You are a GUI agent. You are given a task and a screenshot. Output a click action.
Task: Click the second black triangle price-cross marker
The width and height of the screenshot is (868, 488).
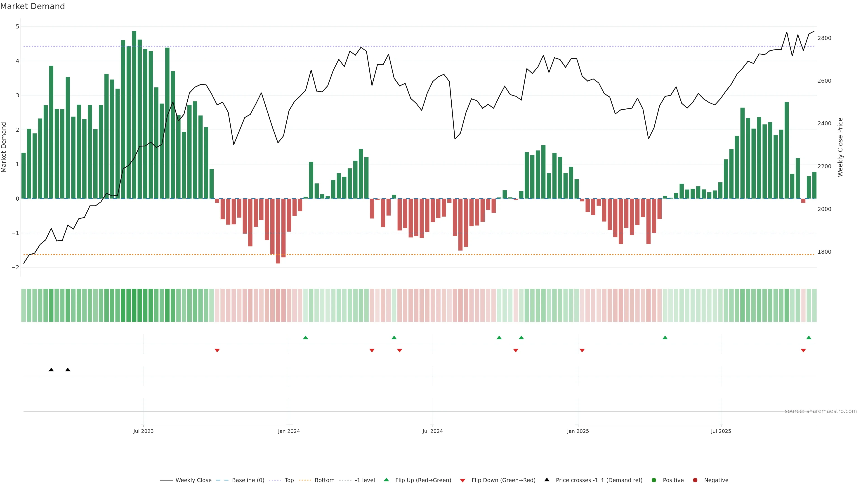(68, 370)
